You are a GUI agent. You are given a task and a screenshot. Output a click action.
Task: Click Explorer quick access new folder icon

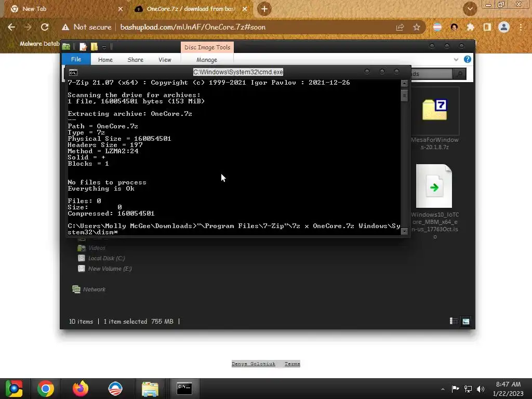(x=94, y=47)
